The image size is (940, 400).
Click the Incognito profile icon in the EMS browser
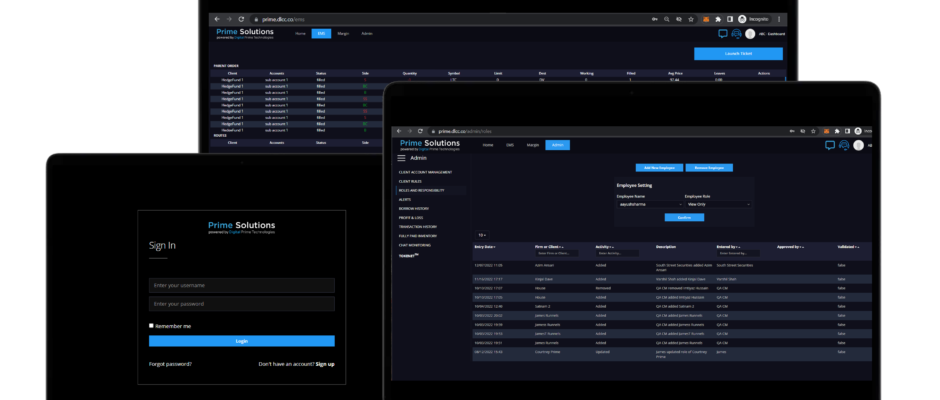742,19
